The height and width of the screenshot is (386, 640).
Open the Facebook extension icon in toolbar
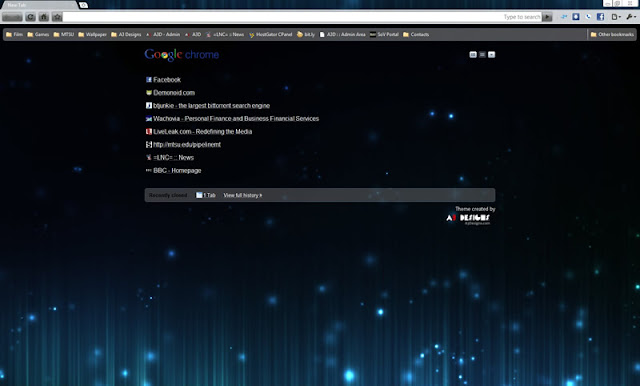click(x=600, y=17)
